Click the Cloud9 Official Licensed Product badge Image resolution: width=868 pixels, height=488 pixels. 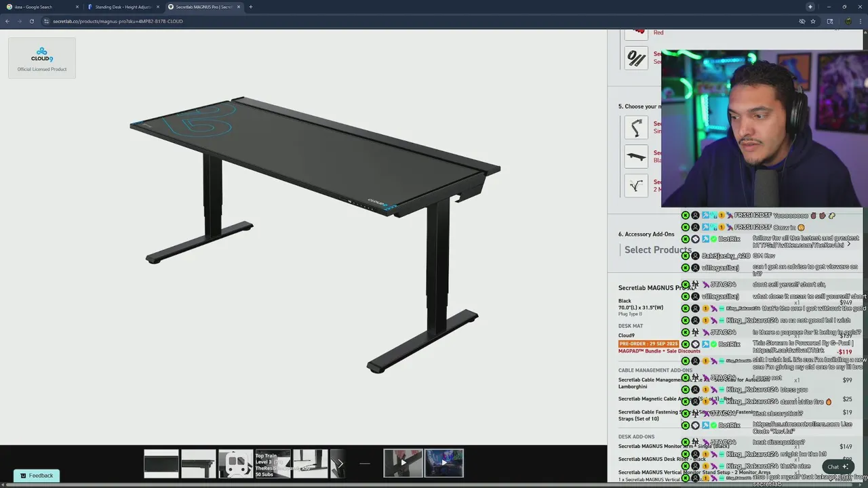pyautogui.click(x=42, y=58)
